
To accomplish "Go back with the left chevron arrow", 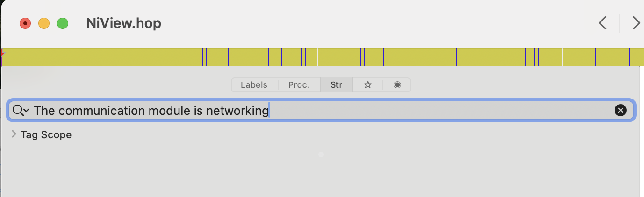I will click(x=603, y=23).
